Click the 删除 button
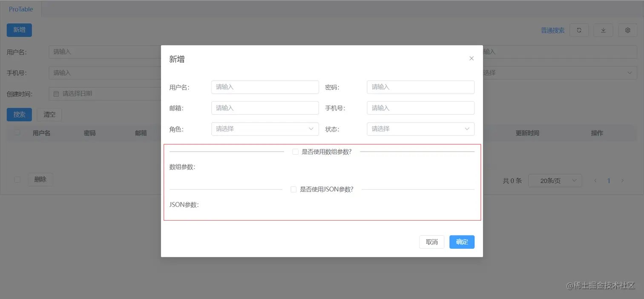This screenshot has width=644, height=299. [x=40, y=180]
